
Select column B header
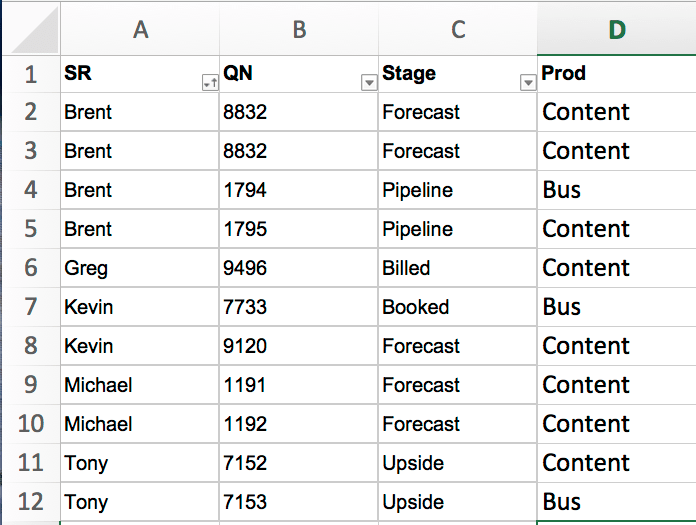click(x=299, y=29)
